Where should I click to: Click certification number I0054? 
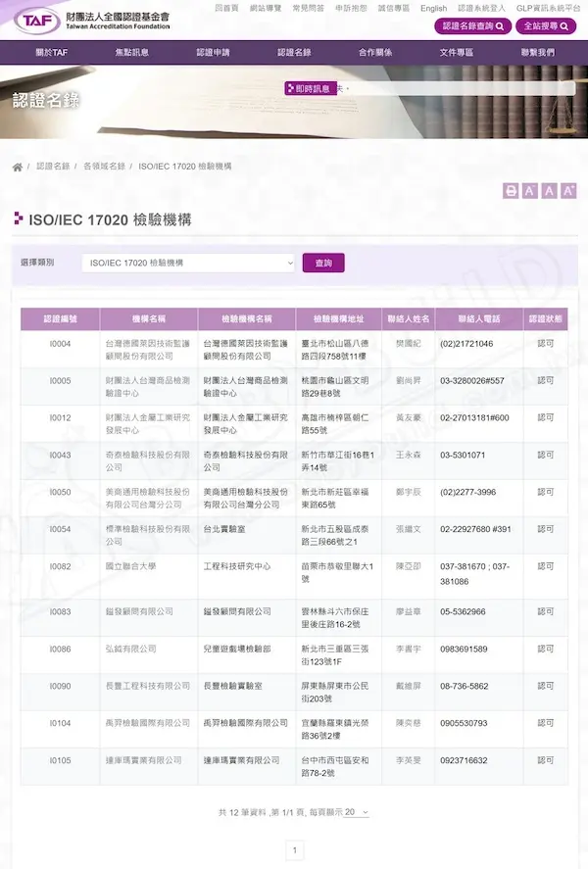[61, 529]
